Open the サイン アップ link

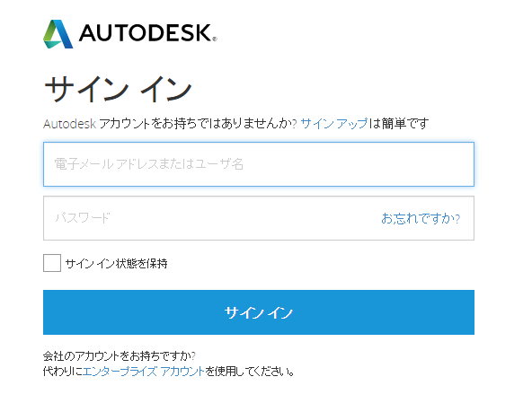pyautogui.click(x=334, y=123)
